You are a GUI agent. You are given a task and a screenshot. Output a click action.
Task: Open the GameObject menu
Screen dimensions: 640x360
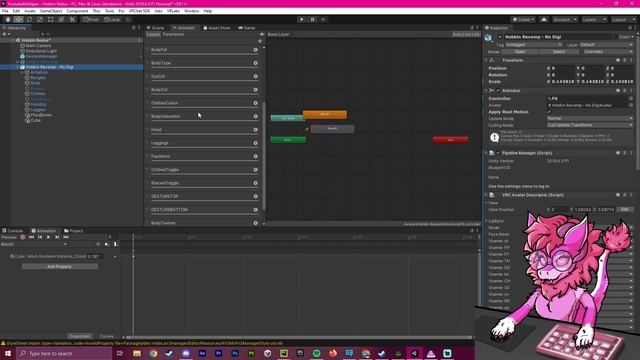pyautogui.click(x=51, y=11)
